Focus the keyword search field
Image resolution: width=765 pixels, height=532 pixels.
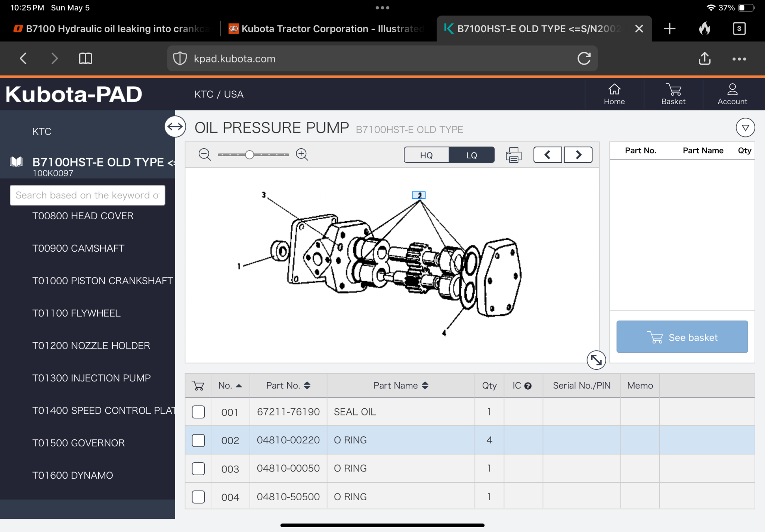pos(87,195)
